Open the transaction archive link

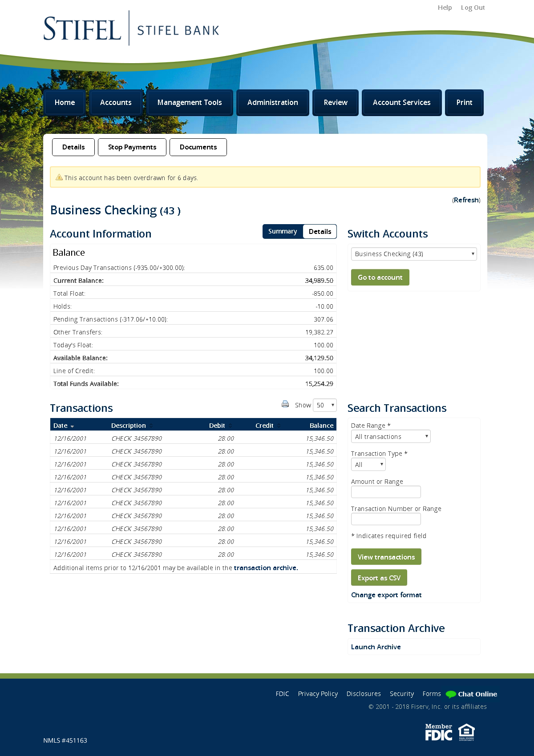click(x=266, y=568)
